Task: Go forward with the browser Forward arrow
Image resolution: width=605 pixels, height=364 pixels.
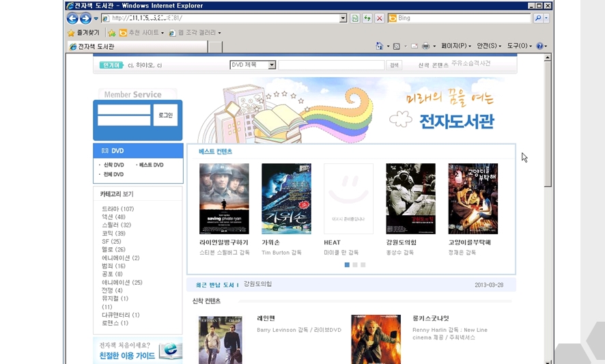Action: (x=85, y=18)
